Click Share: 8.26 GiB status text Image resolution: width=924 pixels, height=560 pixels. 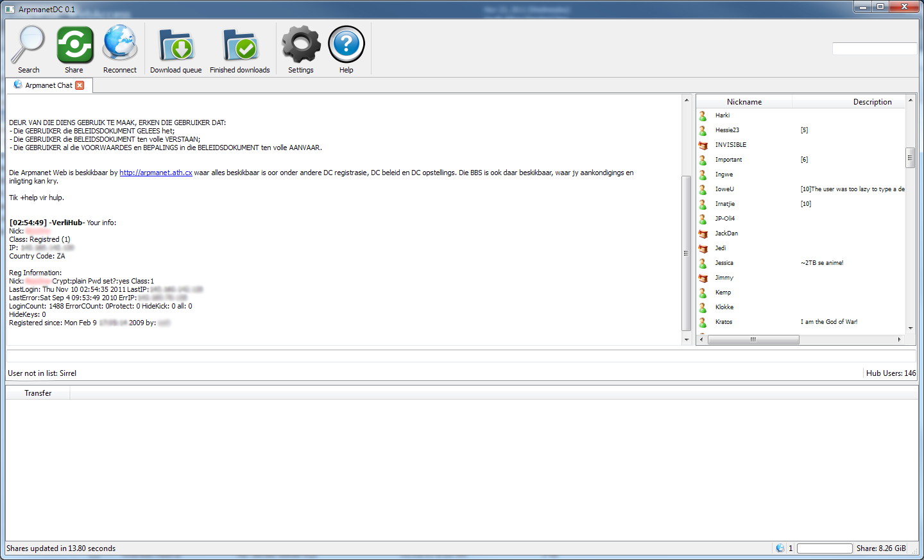pyautogui.click(x=881, y=548)
